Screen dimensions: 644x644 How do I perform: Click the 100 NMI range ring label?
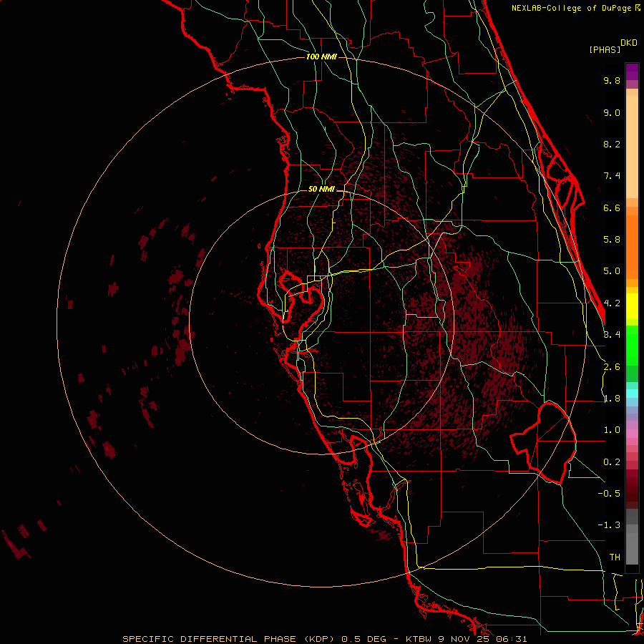321,57
